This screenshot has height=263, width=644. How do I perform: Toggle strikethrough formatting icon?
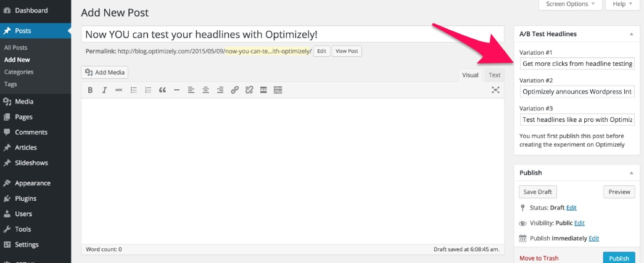pos(118,91)
